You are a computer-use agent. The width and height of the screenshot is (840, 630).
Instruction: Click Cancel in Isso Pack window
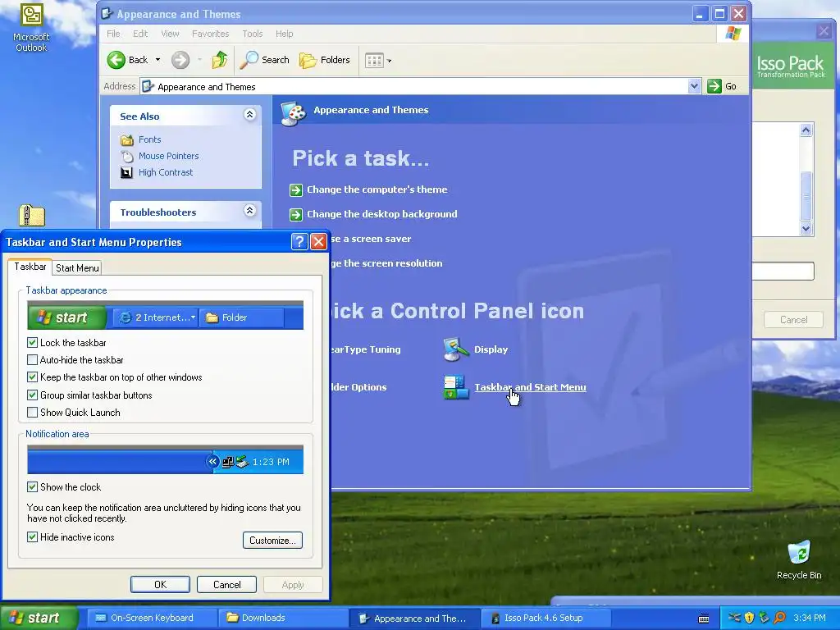tap(793, 320)
